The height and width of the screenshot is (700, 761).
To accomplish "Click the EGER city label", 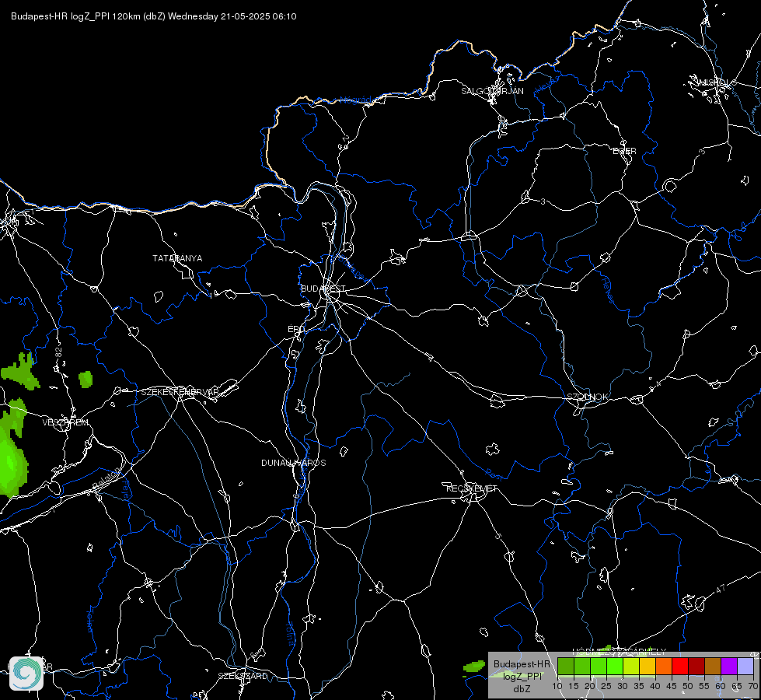I will [x=624, y=151].
